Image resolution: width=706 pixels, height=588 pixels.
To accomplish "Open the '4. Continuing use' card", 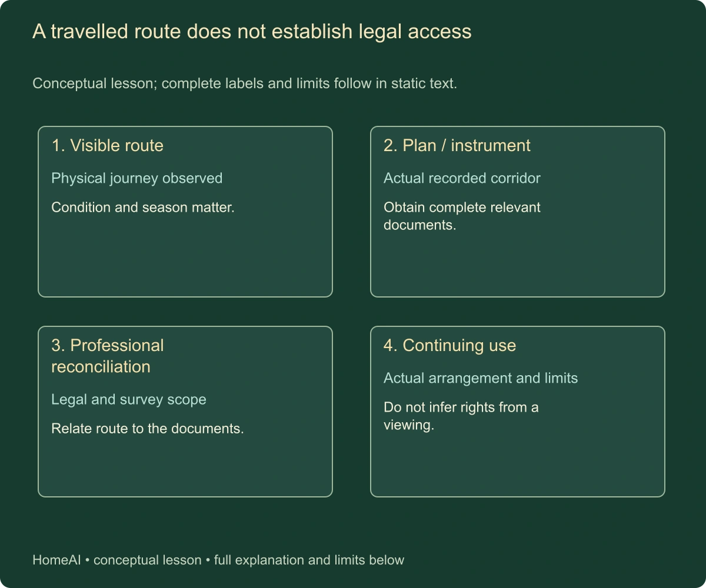I will click(x=518, y=412).
